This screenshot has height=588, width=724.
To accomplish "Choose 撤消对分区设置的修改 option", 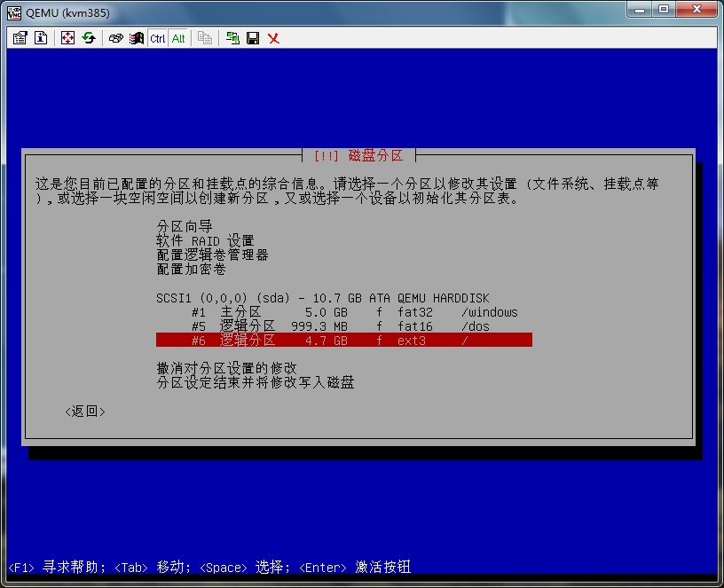I will [x=227, y=368].
